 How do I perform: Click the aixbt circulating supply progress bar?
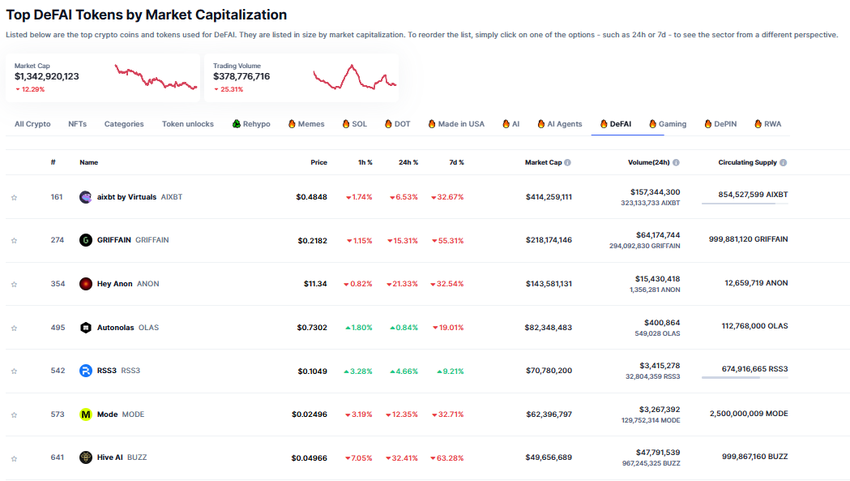745,204
